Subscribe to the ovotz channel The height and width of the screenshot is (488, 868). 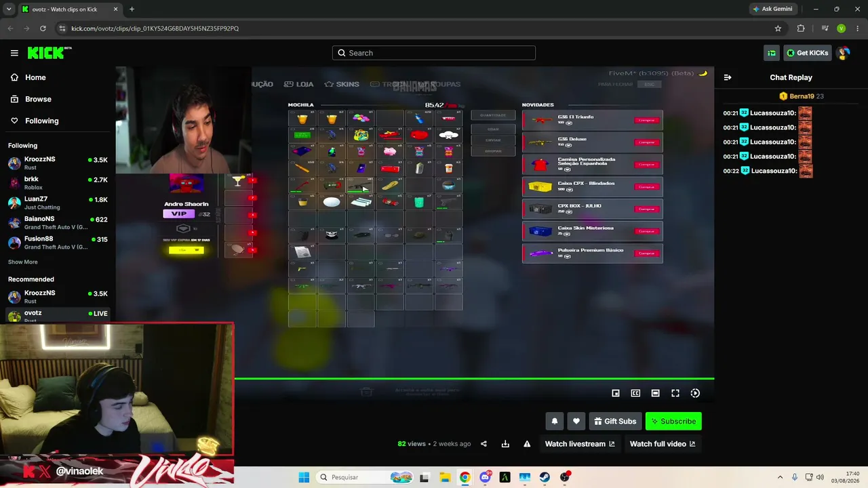tap(673, 421)
